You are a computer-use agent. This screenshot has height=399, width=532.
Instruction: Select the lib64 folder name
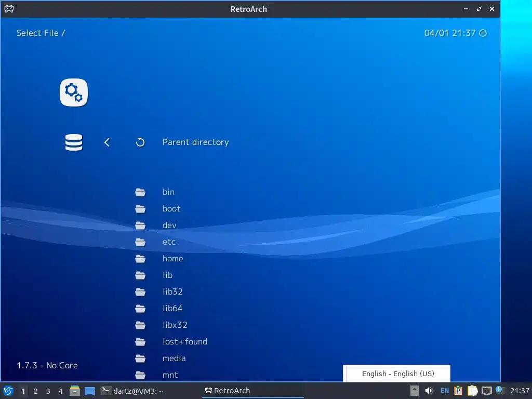point(172,309)
